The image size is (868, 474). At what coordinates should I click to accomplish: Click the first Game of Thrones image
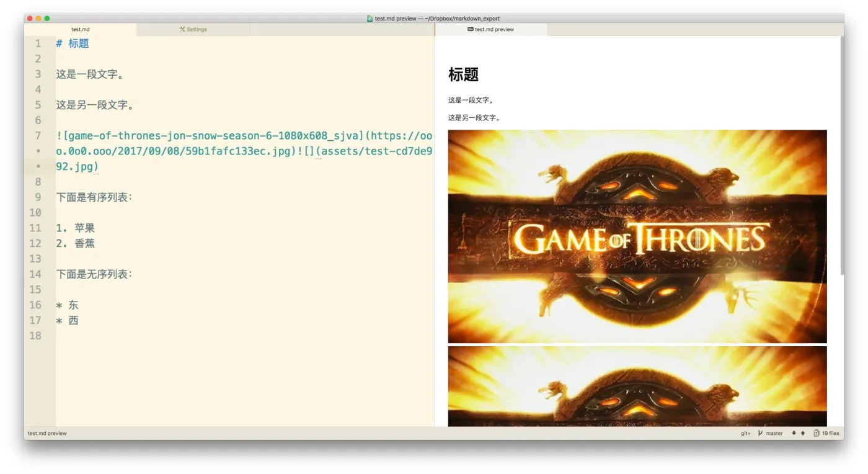click(x=637, y=236)
